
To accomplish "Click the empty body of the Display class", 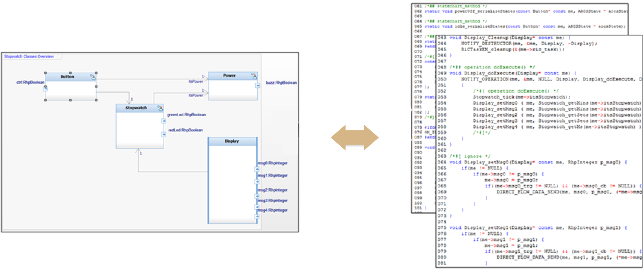I will point(232,184).
